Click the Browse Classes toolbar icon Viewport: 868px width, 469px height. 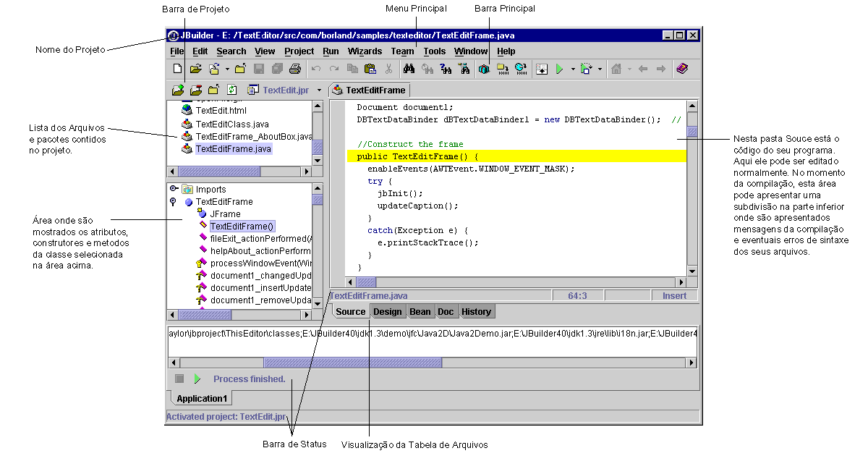[x=464, y=69]
